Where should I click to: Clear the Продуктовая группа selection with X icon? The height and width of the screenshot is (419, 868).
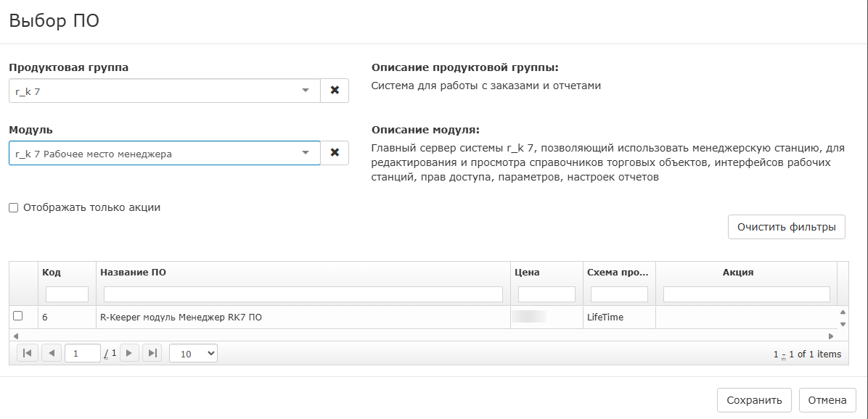tap(335, 91)
